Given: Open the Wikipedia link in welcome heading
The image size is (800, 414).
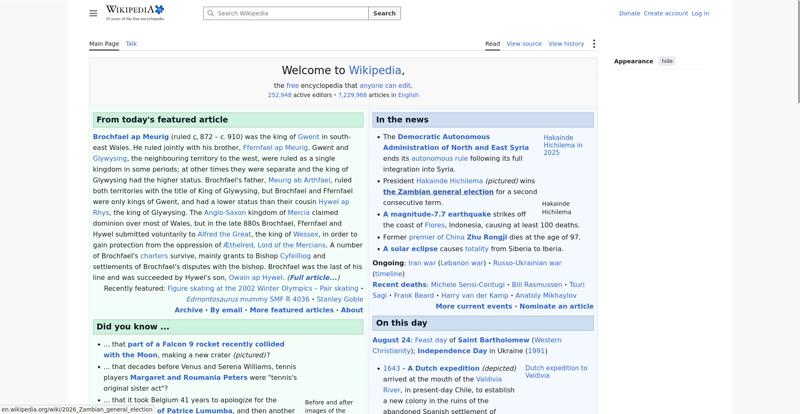Looking at the screenshot, I should pos(375,70).
